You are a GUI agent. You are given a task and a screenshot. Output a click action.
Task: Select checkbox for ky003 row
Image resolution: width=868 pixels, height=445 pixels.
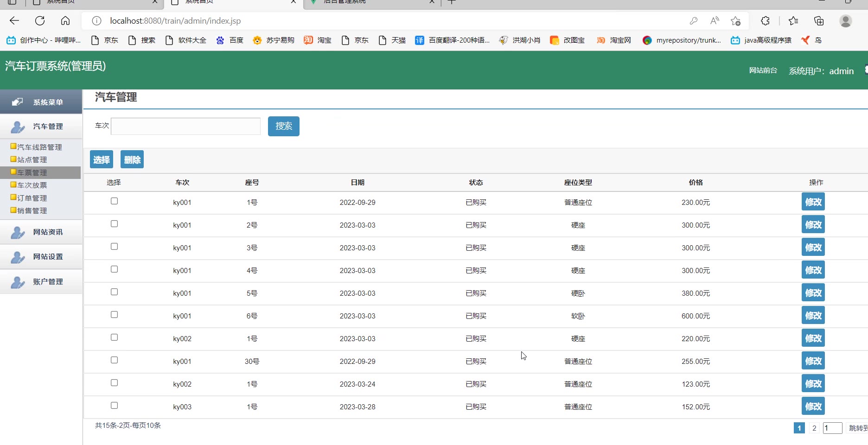(x=115, y=406)
